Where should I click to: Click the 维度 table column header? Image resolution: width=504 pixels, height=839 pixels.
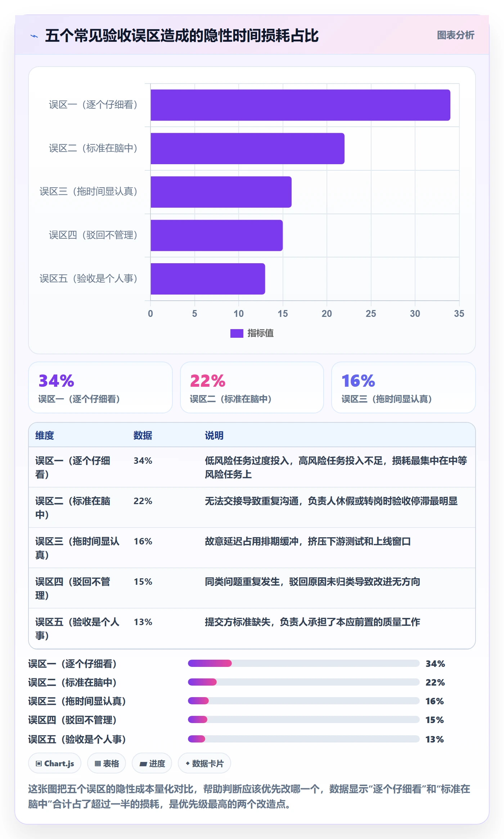click(45, 435)
